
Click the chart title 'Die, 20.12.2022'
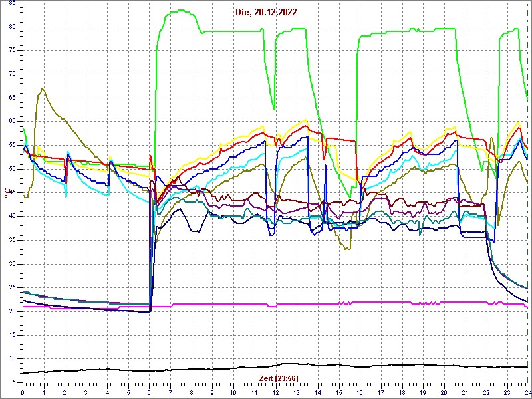[x=265, y=12]
